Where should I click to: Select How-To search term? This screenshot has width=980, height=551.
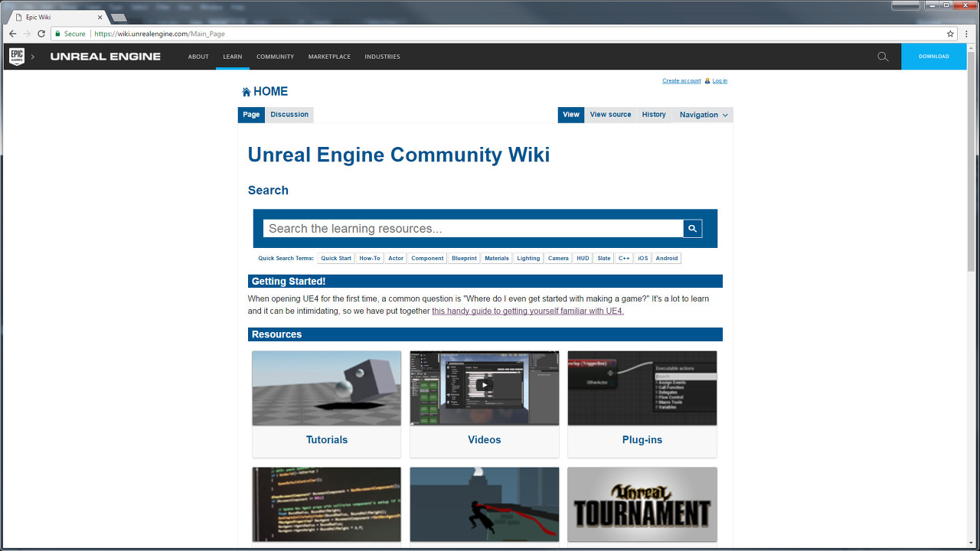click(x=370, y=258)
